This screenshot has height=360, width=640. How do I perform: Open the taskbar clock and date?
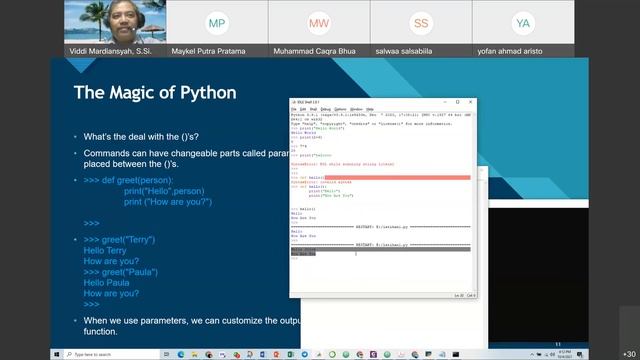pyautogui.click(x=564, y=354)
